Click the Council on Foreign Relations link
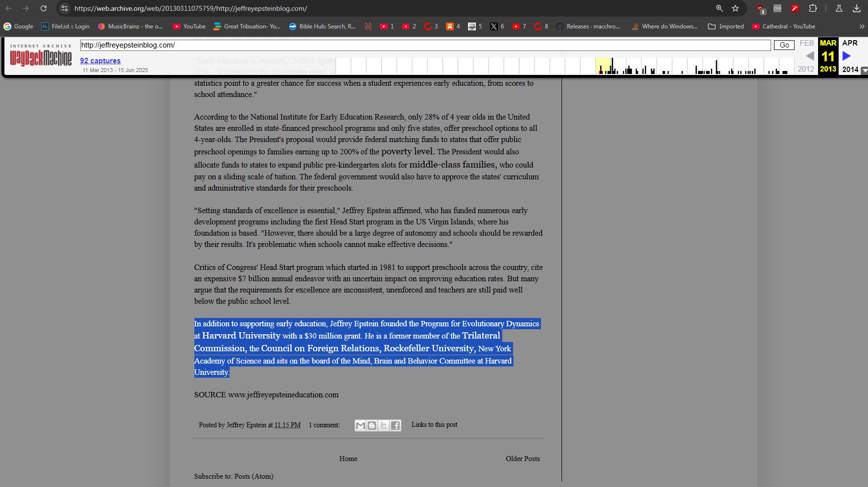 320,348
